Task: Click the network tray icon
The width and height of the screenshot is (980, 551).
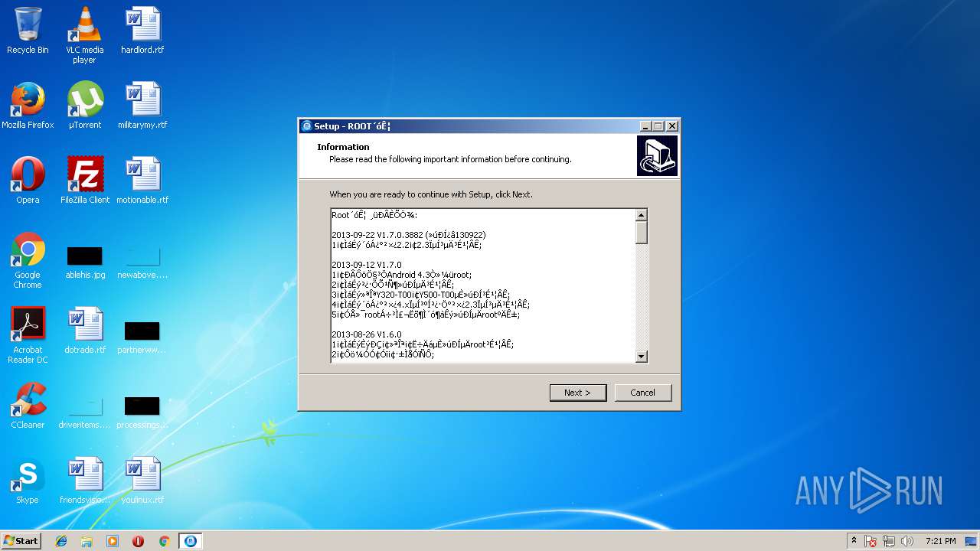Action: (x=890, y=541)
